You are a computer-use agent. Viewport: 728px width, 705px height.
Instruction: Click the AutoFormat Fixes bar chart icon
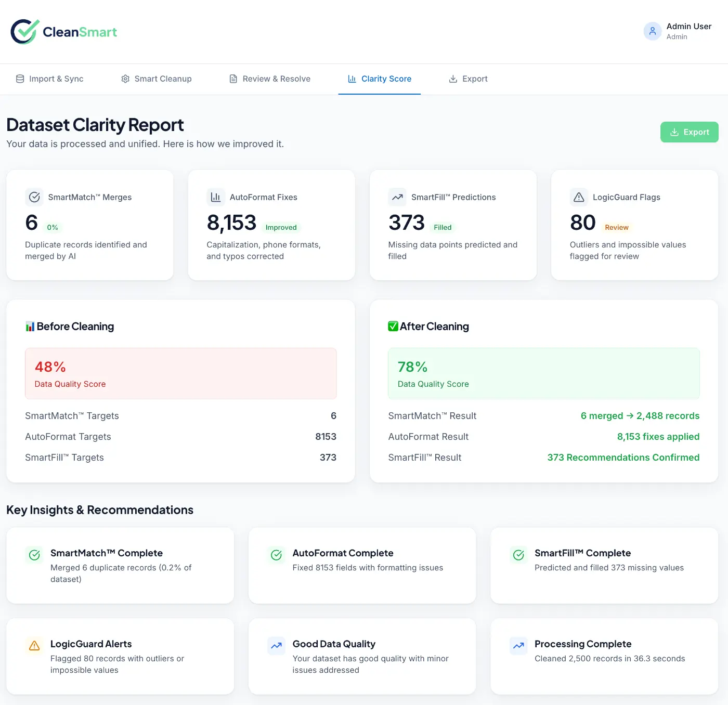point(216,197)
